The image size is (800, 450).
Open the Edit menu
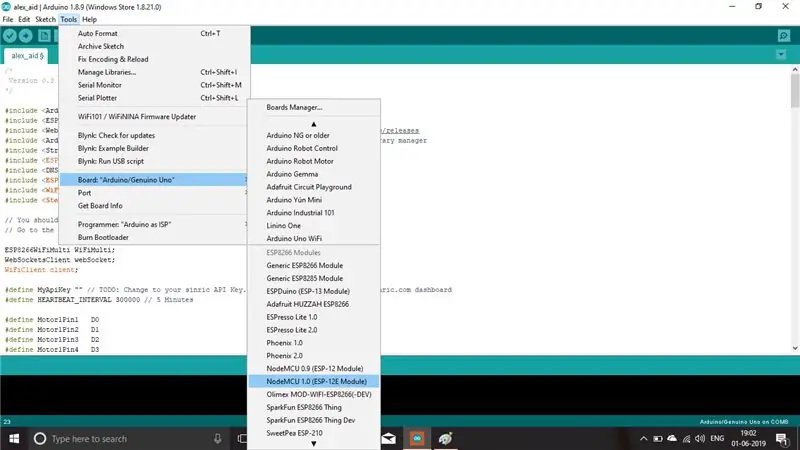tap(24, 19)
